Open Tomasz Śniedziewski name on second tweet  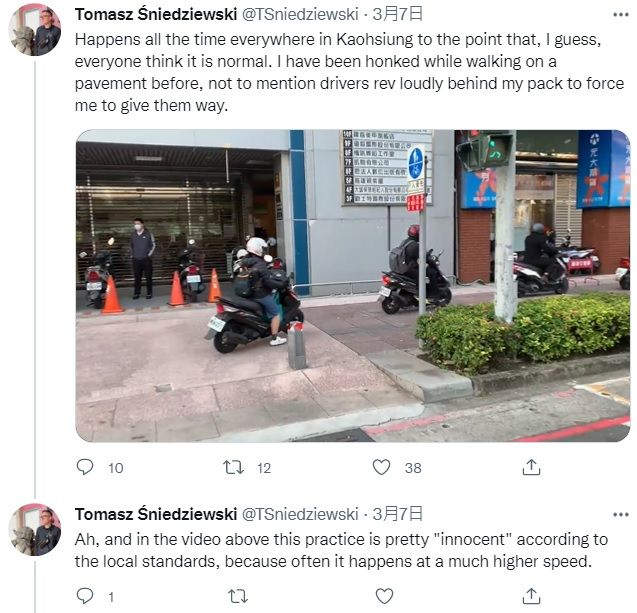pyautogui.click(x=156, y=514)
